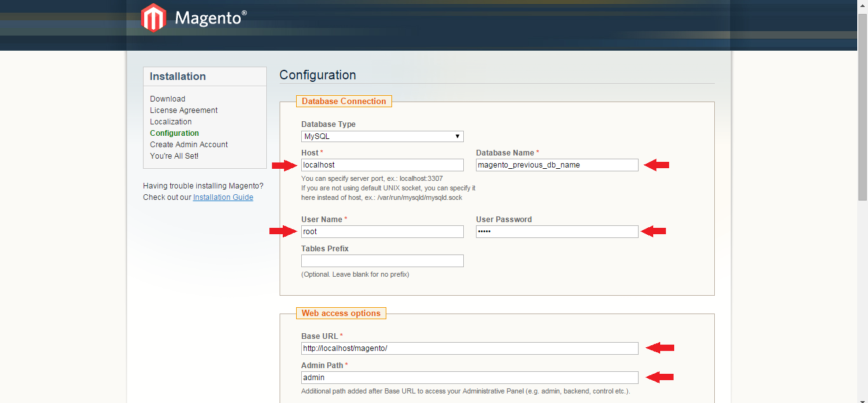Click the Magento logo icon
The height and width of the screenshot is (403, 868).
[x=153, y=18]
